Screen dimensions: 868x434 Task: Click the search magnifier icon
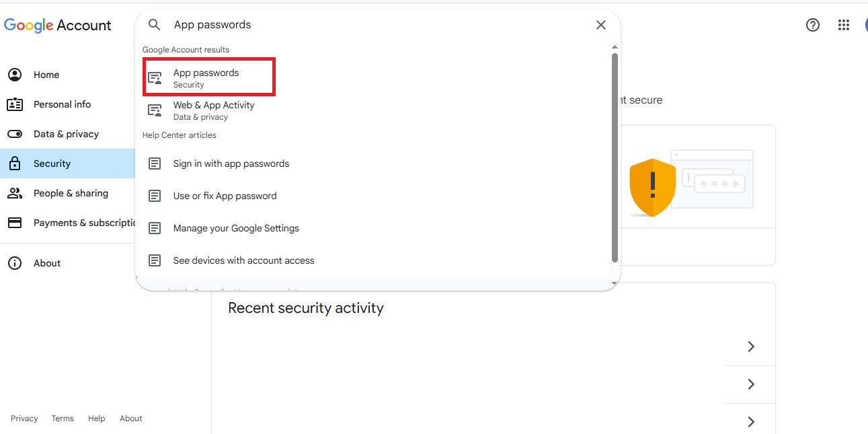coord(154,24)
